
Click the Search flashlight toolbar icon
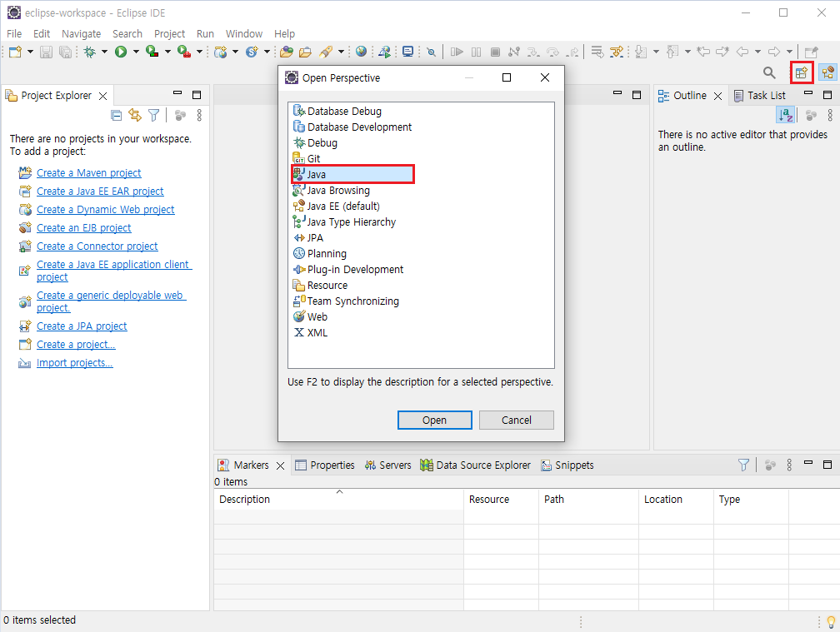[326, 52]
